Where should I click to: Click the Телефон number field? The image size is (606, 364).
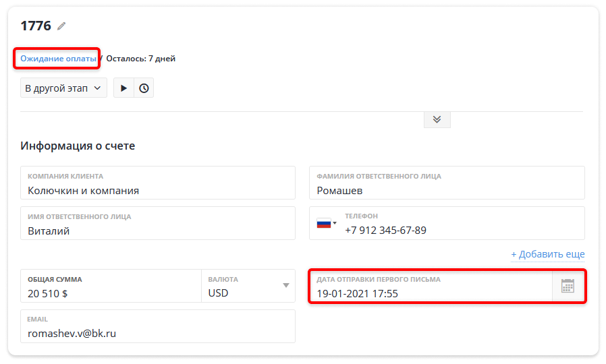coord(462,223)
